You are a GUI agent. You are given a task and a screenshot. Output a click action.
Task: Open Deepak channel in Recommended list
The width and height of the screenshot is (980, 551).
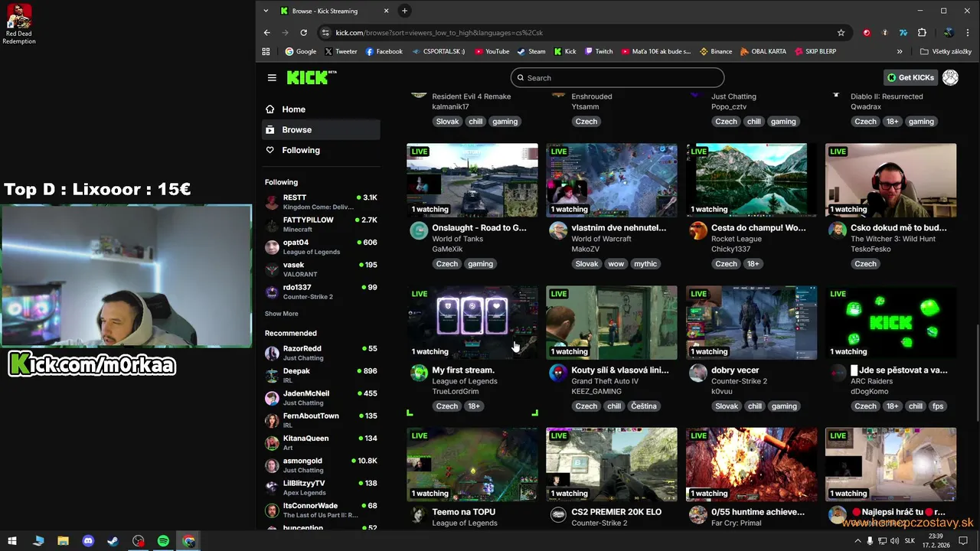point(321,375)
